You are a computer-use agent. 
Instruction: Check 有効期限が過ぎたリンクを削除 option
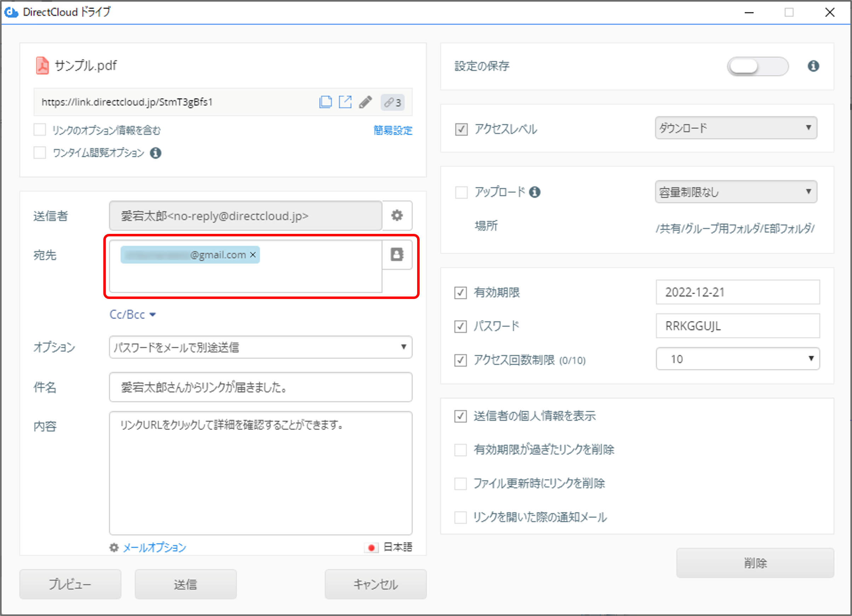(x=461, y=450)
